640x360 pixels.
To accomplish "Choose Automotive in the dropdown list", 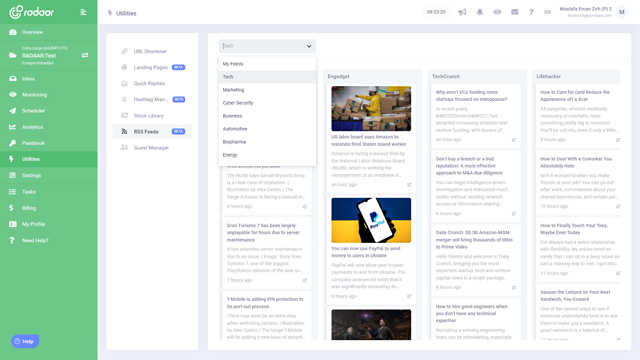I will [x=267, y=129].
